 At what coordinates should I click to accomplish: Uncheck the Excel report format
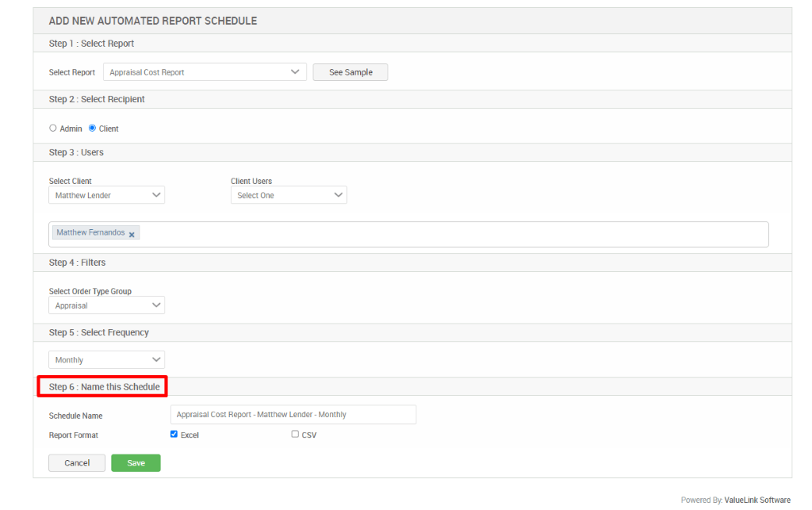pos(174,434)
